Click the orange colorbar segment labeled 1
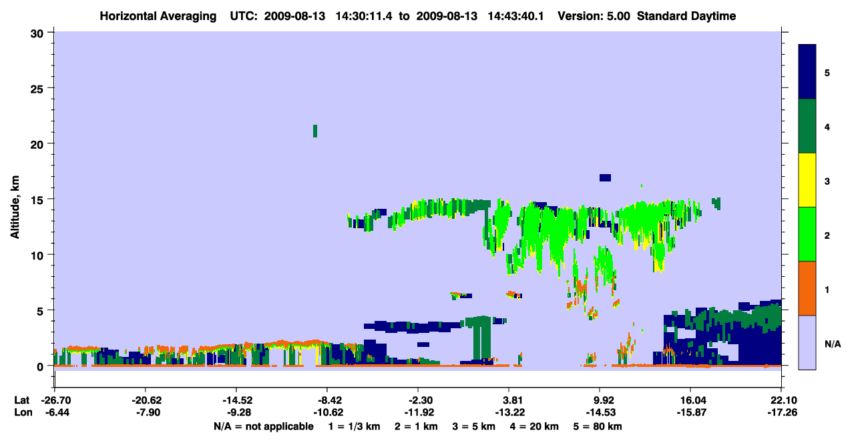This screenshot has width=868, height=445. pos(807,288)
